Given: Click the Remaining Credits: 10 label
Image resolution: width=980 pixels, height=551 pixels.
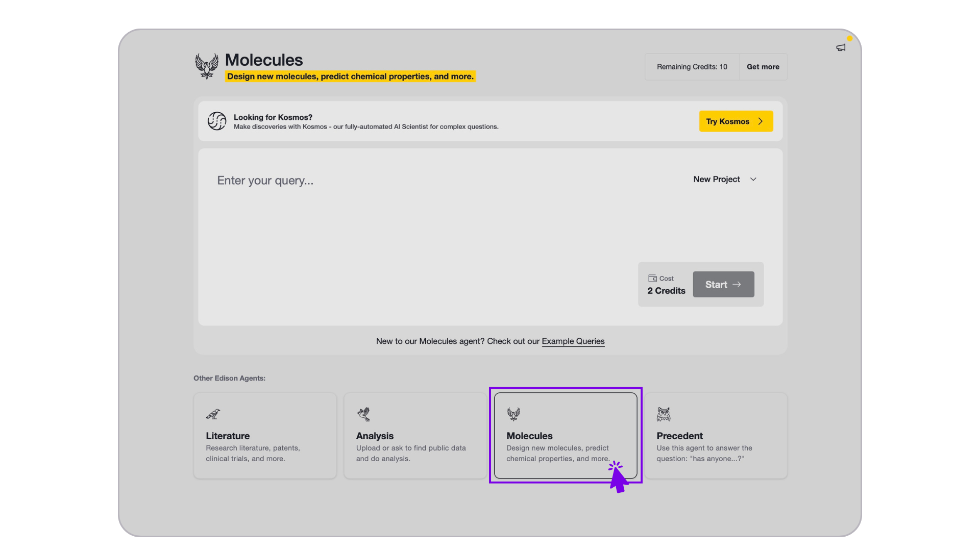Looking at the screenshot, I should (692, 67).
